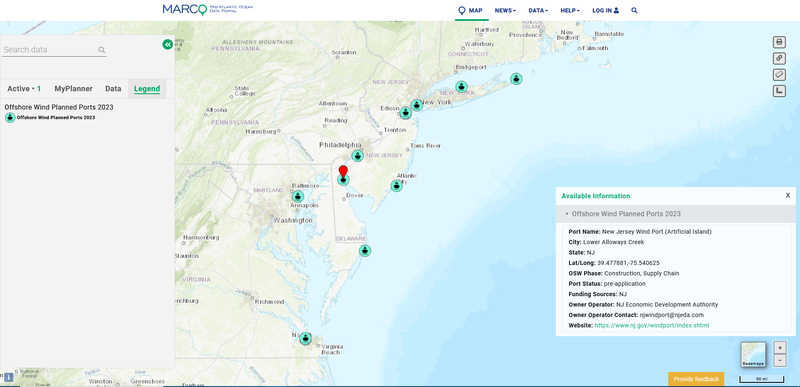800x387 pixels.
Task: Click the Print map icon
Action: [x=779, y=42]
